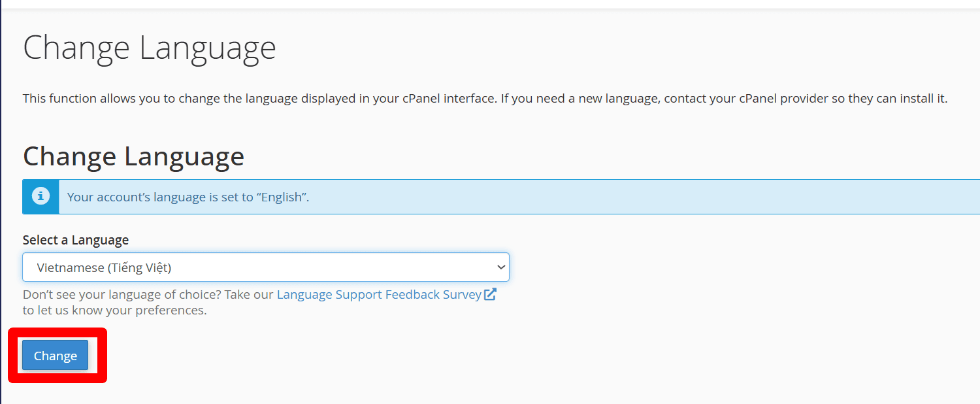The height and width of the screenshot is (404, 980).
Task: Click the dropdown chevron arrow in the language selector
Action: (501, 267)
